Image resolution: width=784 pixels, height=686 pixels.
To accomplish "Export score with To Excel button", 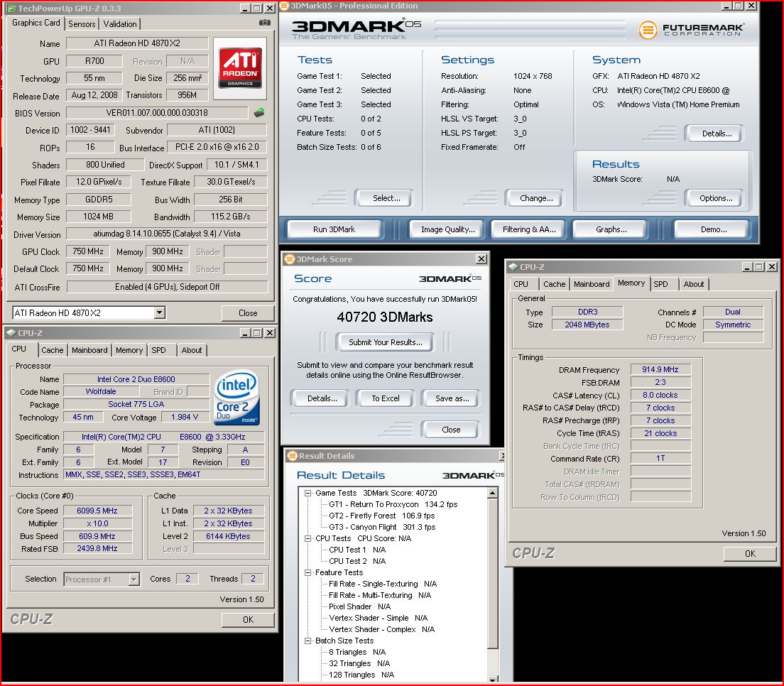I will [x=386, y=398].
